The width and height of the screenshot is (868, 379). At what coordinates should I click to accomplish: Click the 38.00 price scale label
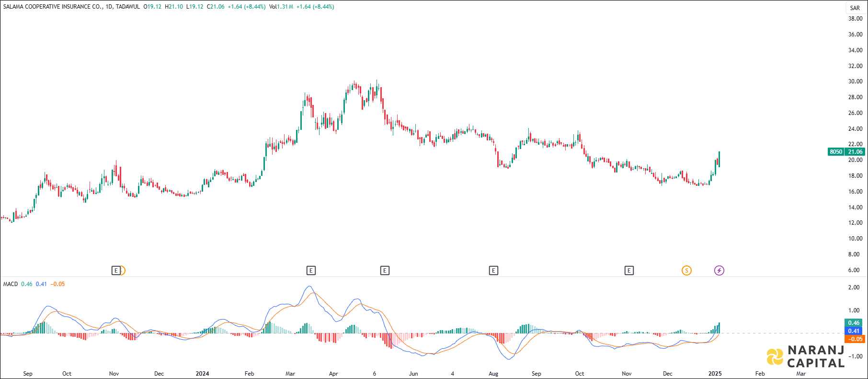(855, 19)
